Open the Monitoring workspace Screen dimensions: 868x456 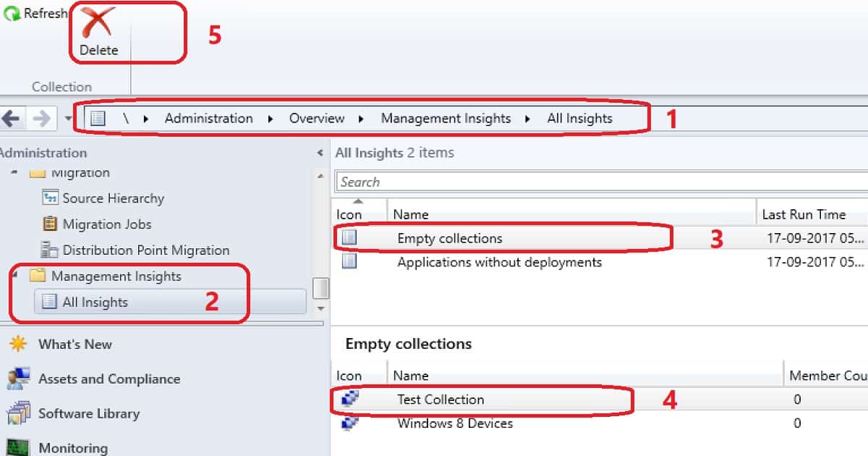(73, 448)
